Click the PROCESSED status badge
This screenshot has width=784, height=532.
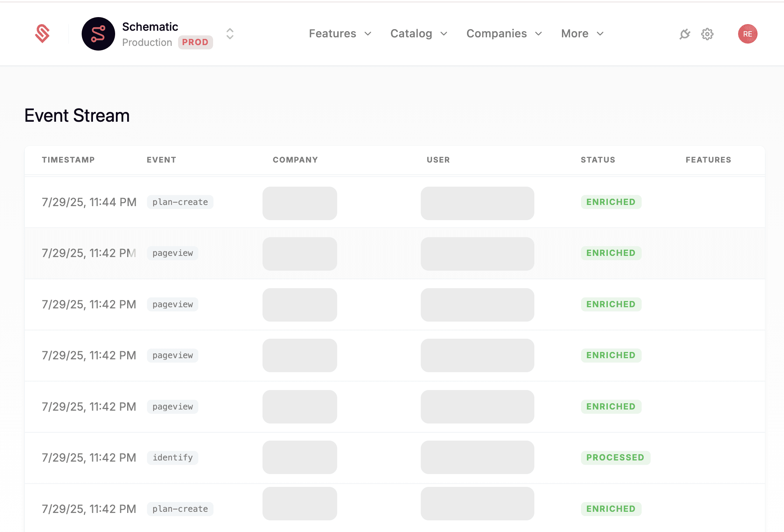click(x=615, y=458)
